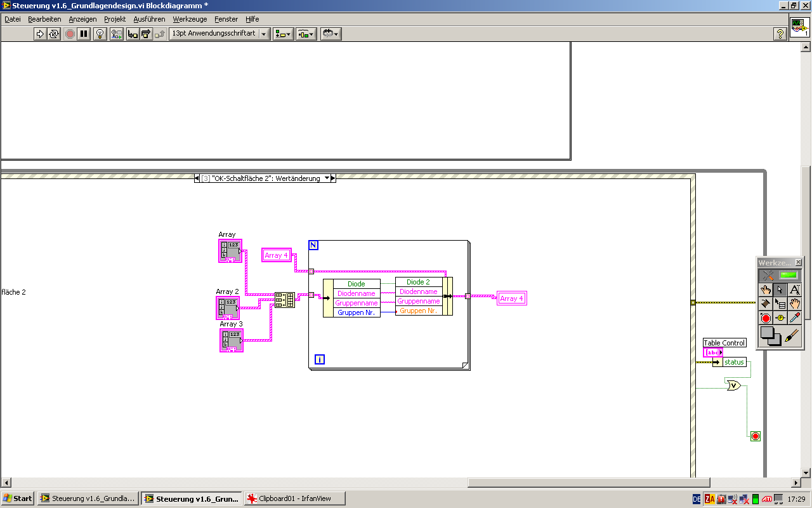Select the Get Color eyedropper tool
The width and height of the screenshot is (812, 508).
pos(795,318)
